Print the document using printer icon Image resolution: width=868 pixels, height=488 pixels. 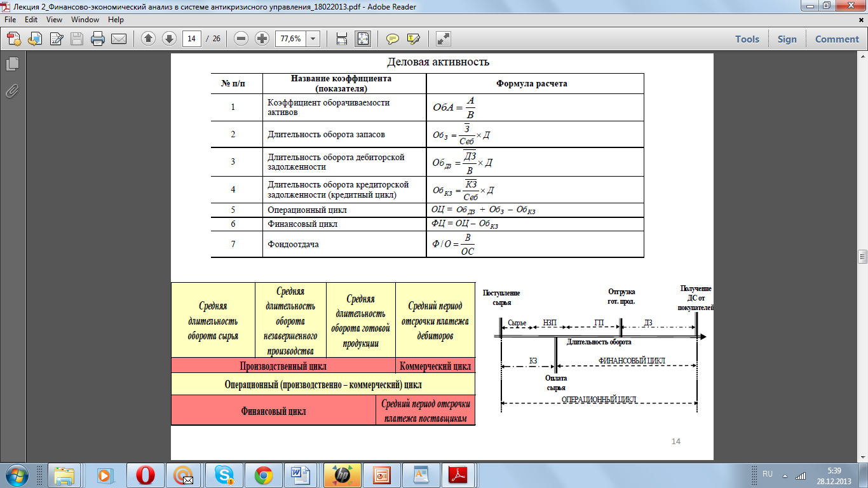(x=98, y=39)
